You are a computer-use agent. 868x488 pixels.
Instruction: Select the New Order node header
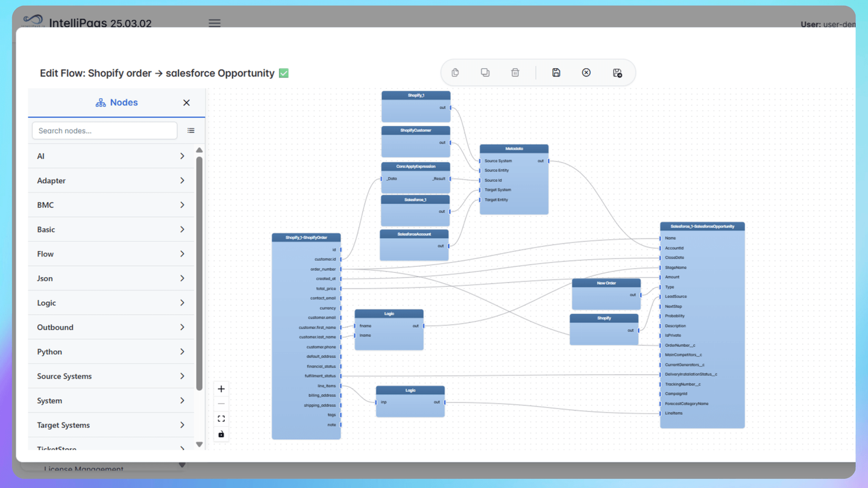606,283
